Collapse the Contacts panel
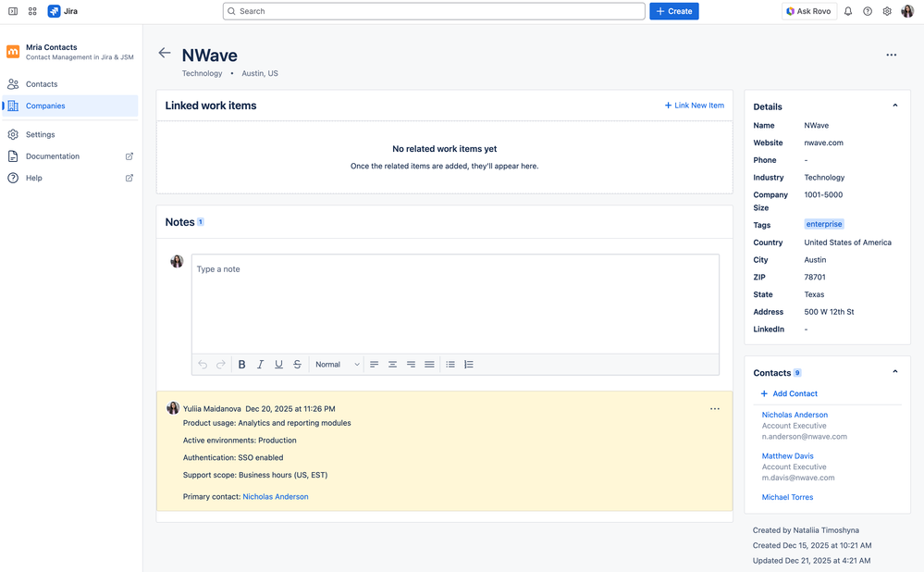This screenshot has width=924, height=572. [895, 371]
